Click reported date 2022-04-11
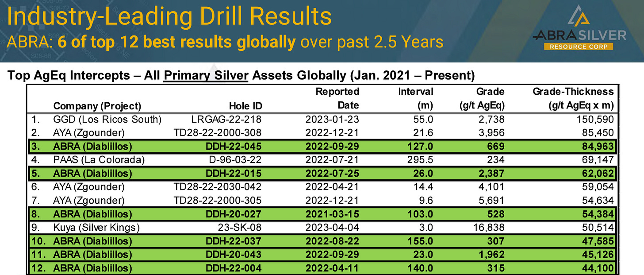The height and width of the screenshot is (275, 644). click(332, 268)
